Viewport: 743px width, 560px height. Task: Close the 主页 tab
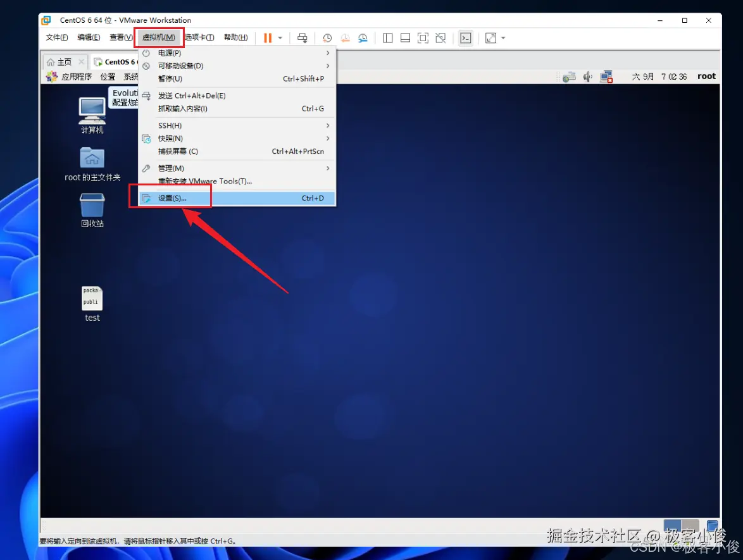tap(82, 61)
